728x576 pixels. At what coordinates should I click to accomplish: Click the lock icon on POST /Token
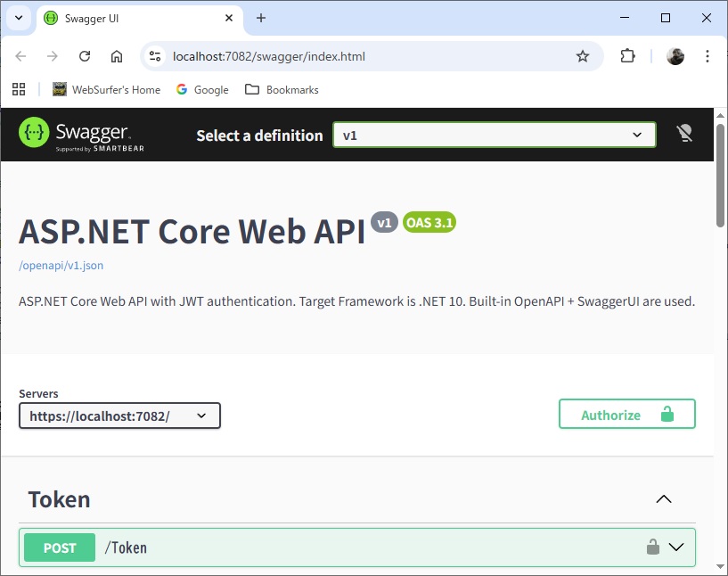click(x=653, y=547)
